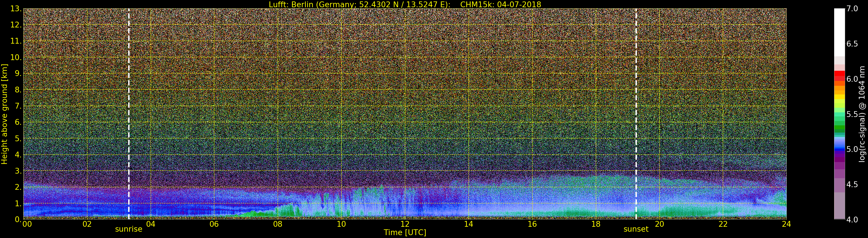Click the time tick label '02'
This screenshot has height=238, width=868.
(x=87, y=224)
